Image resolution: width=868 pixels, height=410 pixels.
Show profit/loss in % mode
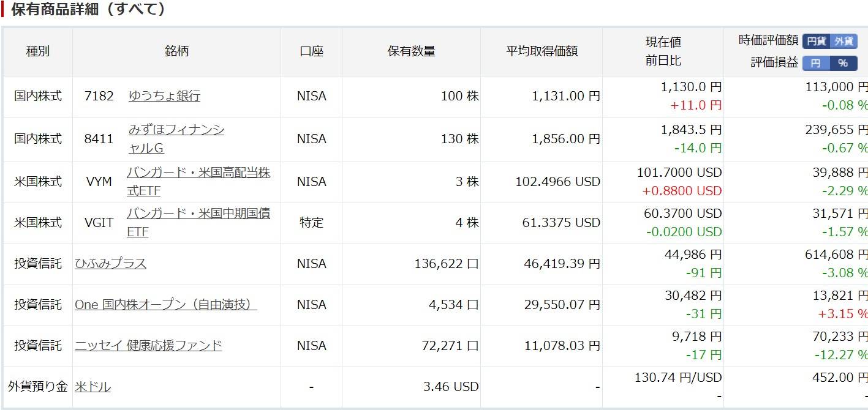pos(843,63)
